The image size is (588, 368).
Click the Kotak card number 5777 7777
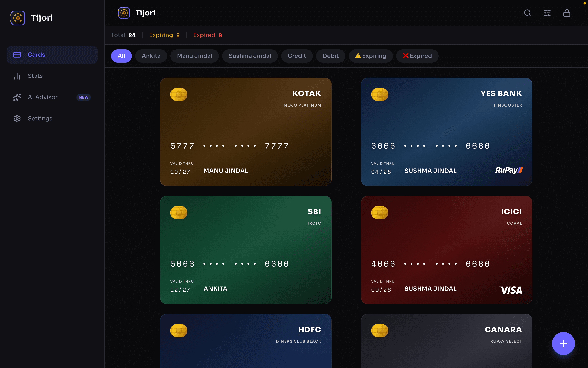(230, 146)
